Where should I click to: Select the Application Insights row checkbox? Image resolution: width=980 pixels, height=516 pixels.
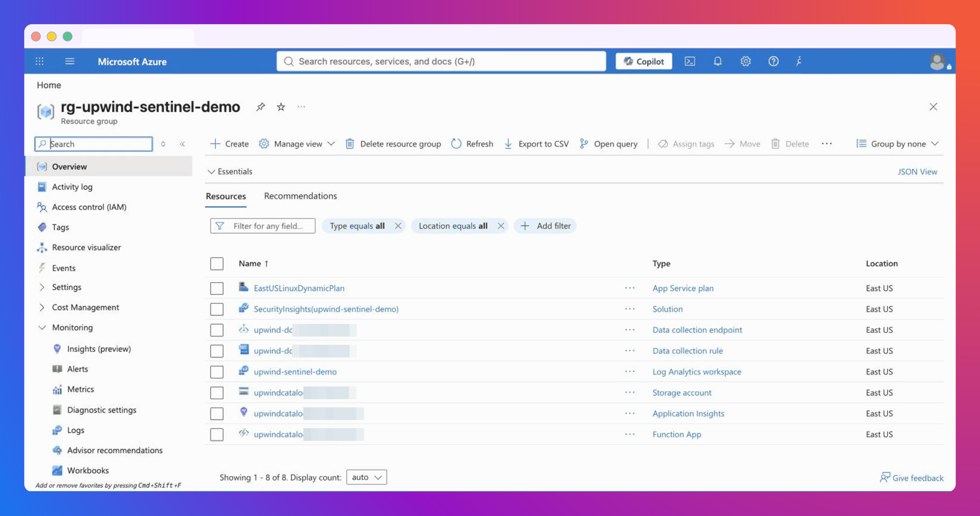click(x=217, y=413)
